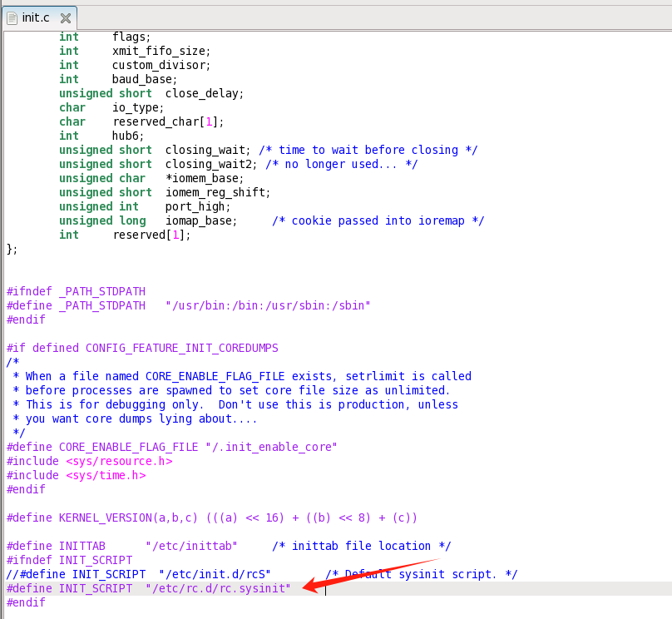Click the "#ifndef _PATH_STDPATH" line
This screenshot has width=672, height=619.
point(77,291)
